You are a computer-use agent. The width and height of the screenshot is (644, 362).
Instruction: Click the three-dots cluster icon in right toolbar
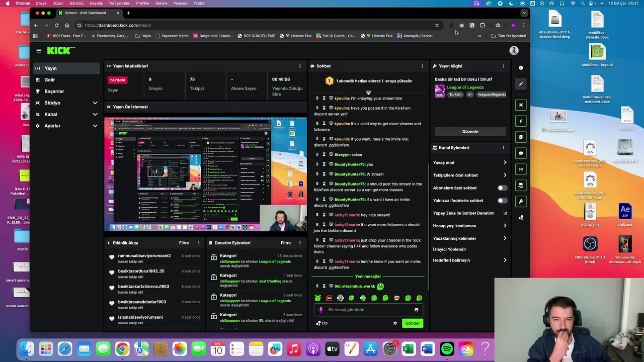521,218
